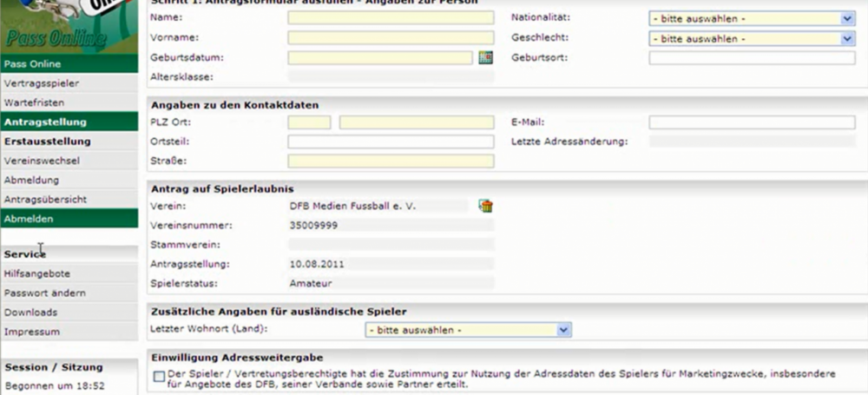Go to Vereinswechsel

coord(69,161)
